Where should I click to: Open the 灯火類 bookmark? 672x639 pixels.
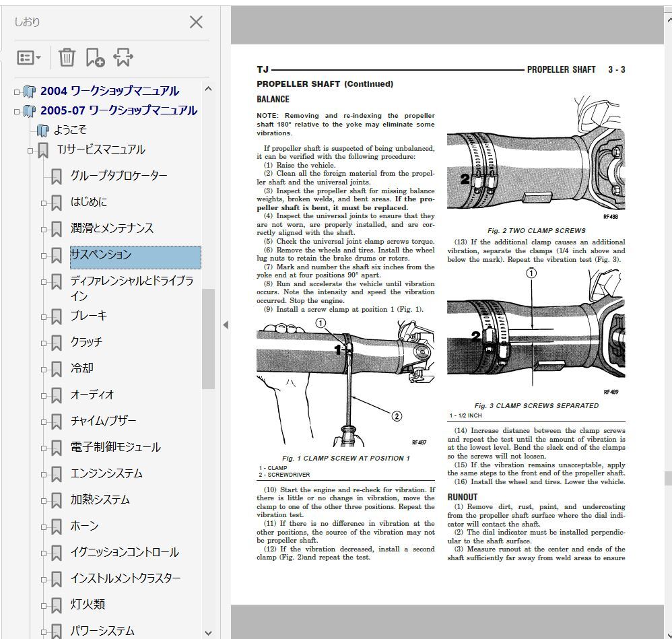coord(88,604)
